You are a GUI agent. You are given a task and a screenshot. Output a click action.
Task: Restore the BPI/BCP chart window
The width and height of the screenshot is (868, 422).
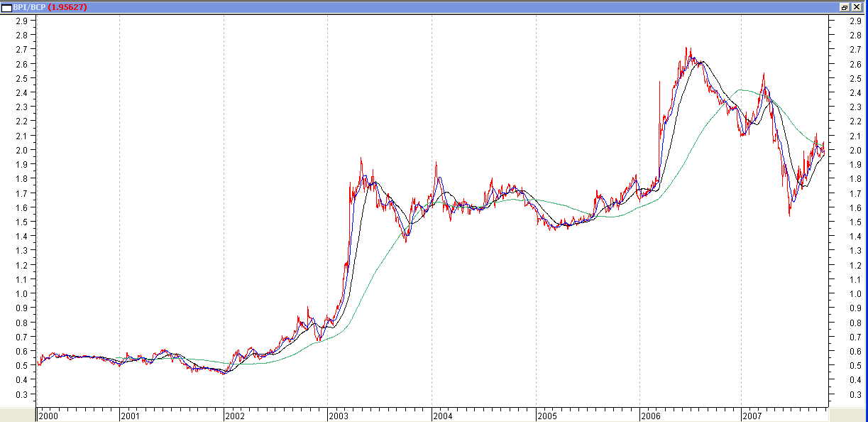[x=845, y=6]
